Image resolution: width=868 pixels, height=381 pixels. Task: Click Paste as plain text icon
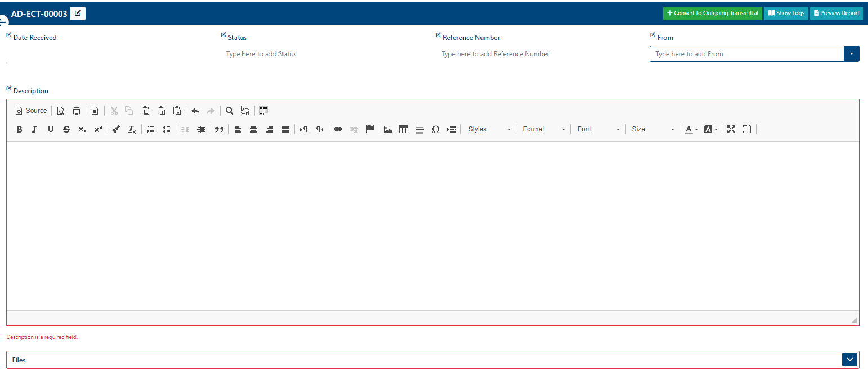[x=161, y=111]
